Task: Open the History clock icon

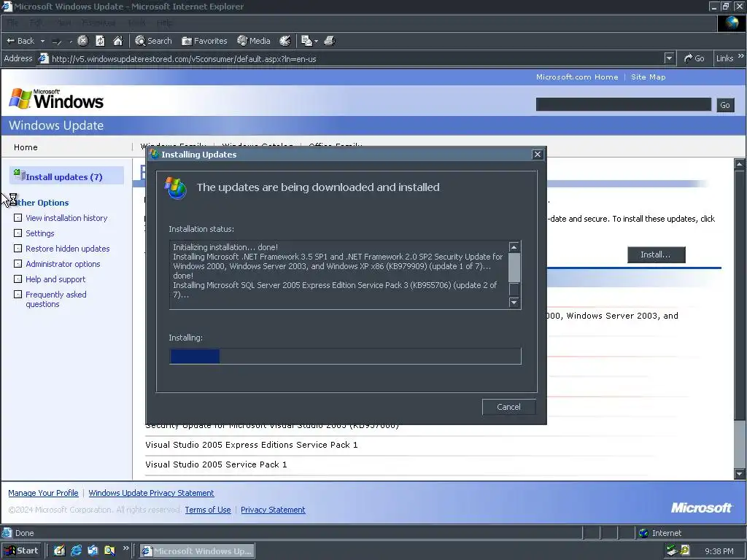Action: tap(285, 41)
